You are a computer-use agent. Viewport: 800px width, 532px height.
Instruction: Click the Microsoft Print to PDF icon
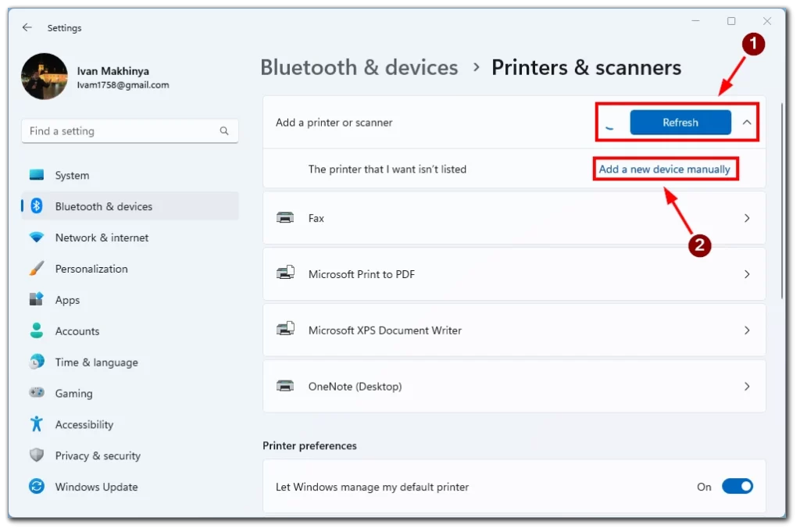(x=285, y=273)
